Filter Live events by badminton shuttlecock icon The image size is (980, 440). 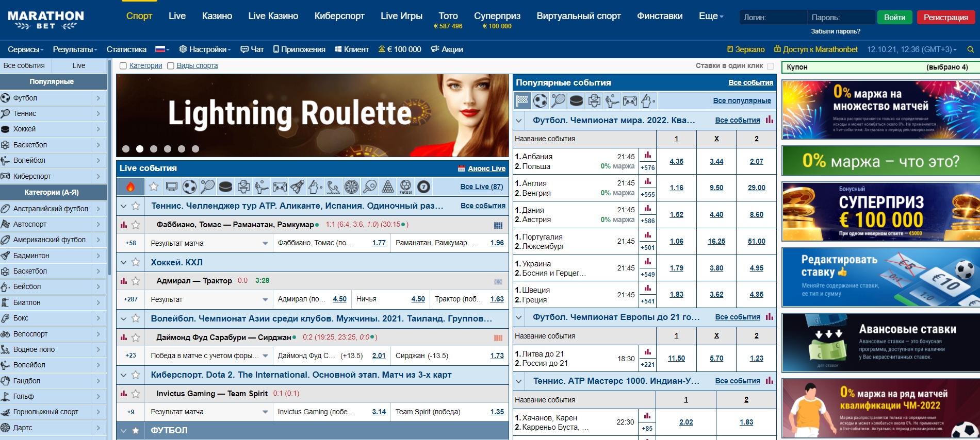point(298,187)
